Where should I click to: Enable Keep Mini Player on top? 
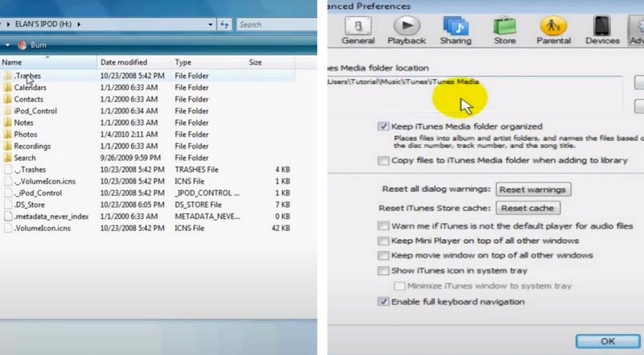(383, 241)
